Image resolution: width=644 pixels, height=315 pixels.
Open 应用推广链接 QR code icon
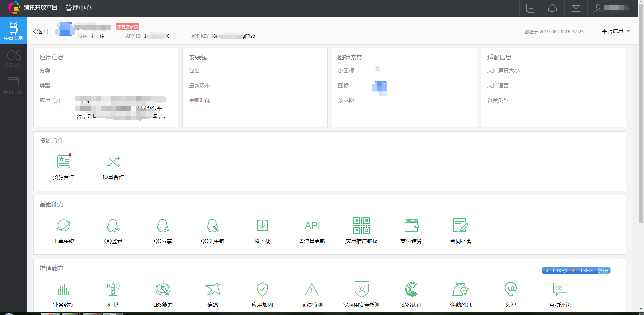coord(362,225)
